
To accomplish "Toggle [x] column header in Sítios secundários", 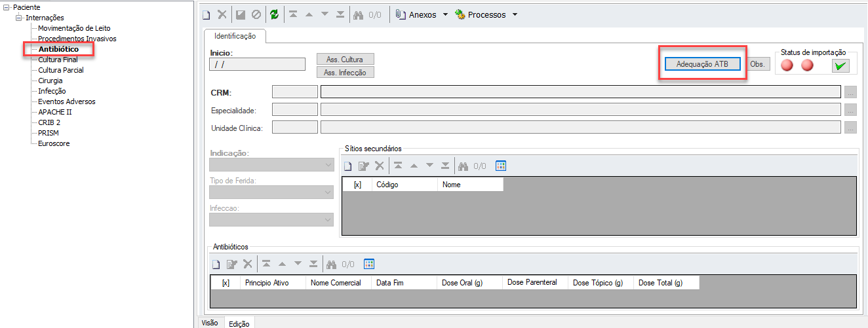I will [x=357, y=185].
